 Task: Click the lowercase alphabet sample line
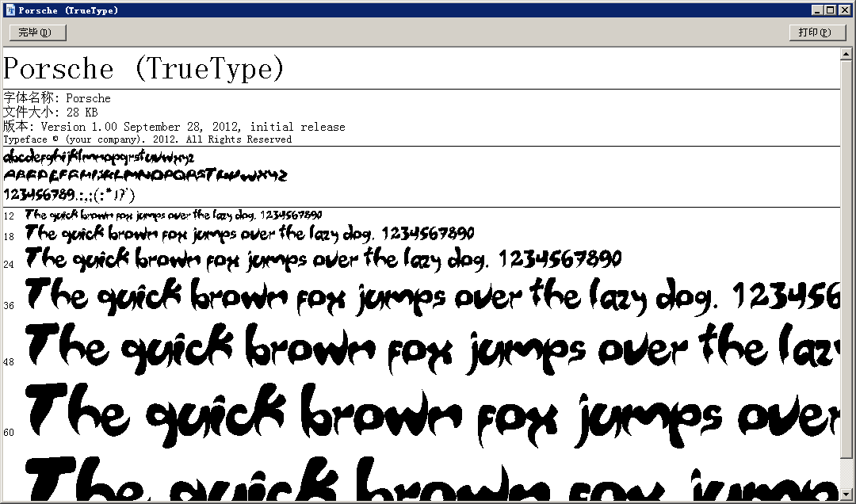coord(99,157)
